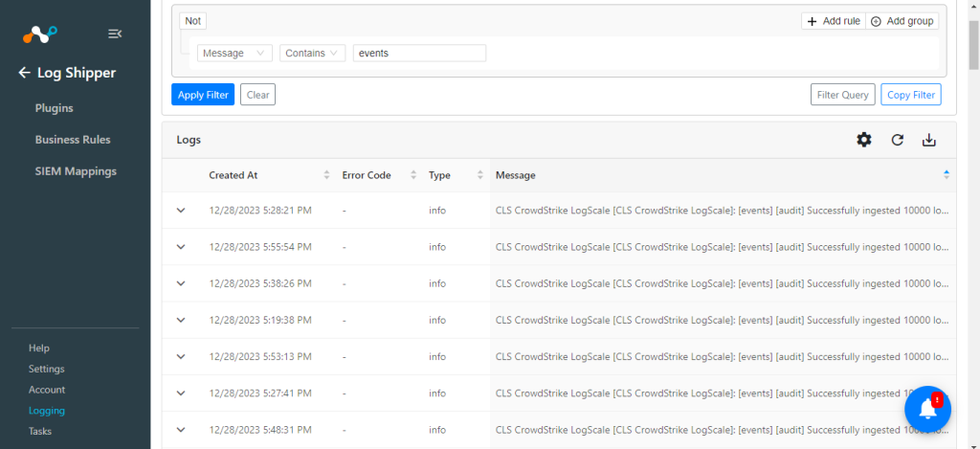Download the logs
This screenshot has width=980, height=449.
click(x=929, y=140)
